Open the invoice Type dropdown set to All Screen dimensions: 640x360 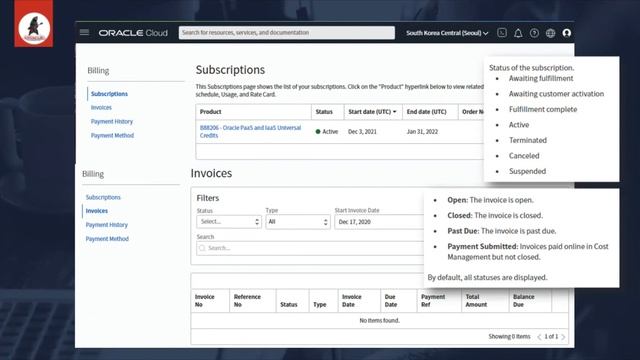coord(298,222)
